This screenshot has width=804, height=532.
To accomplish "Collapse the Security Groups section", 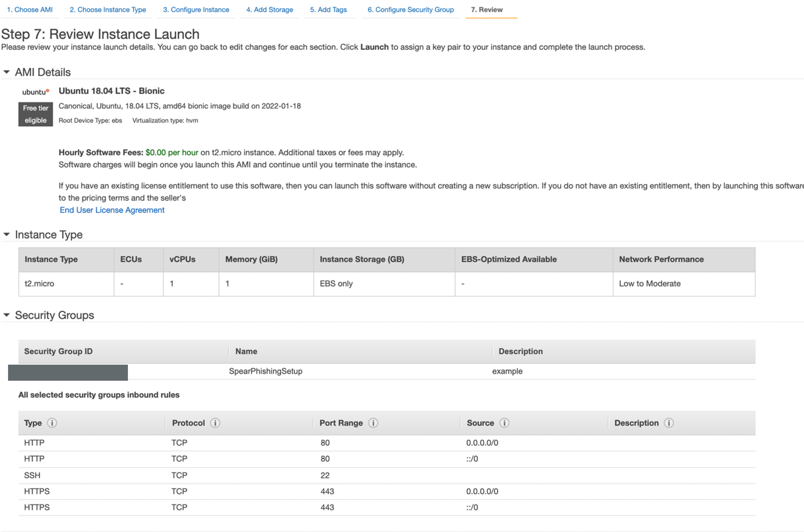I will click(7, 315).
